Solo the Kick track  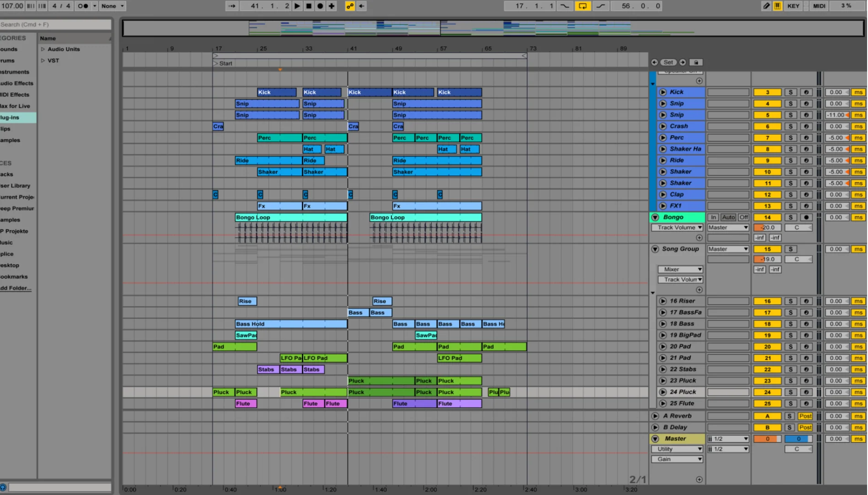pos(790,92)
